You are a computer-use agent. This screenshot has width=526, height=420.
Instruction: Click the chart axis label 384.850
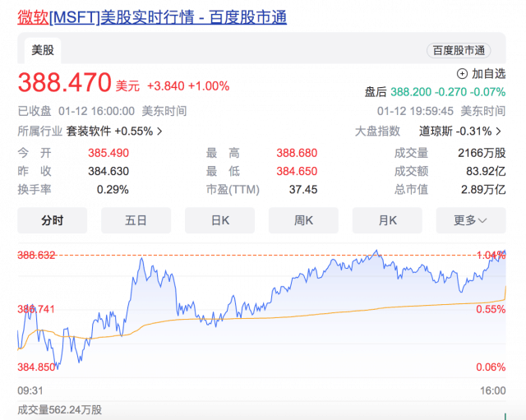coord(36,367)
